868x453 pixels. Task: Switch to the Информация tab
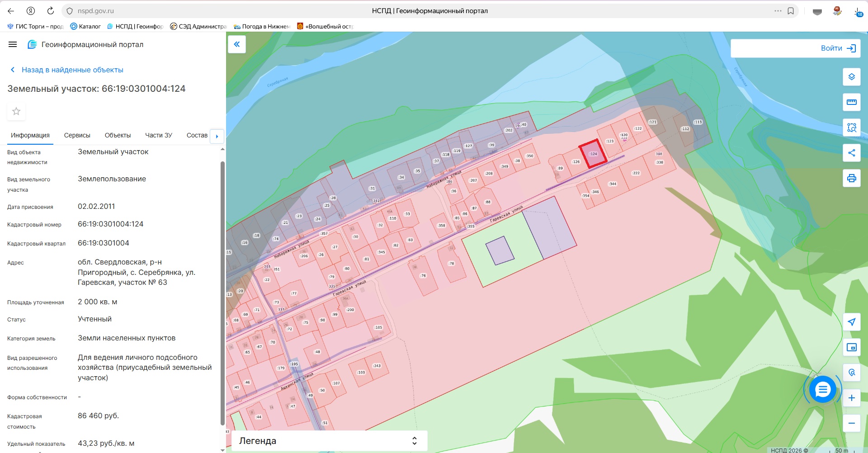(30, 135)
